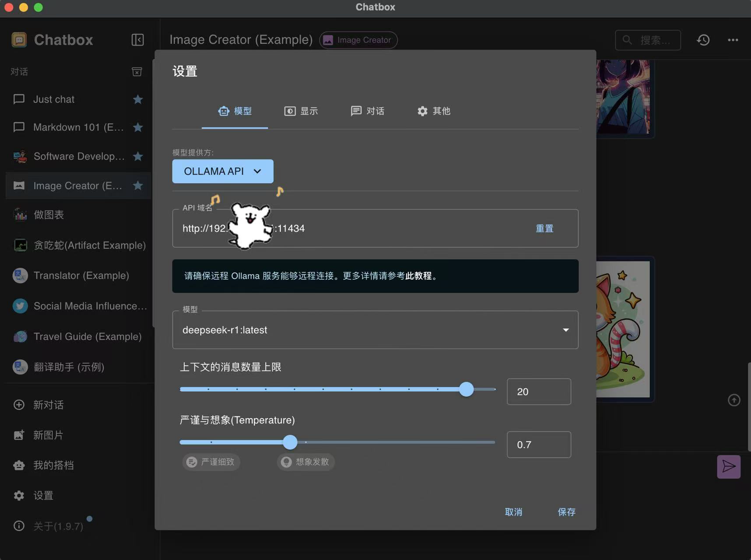Click the search field in header

point(648,40)
